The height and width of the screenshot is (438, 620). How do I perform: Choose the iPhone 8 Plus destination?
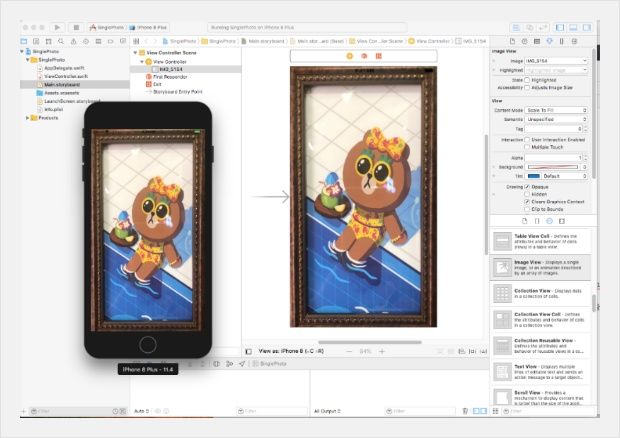[x=148, y=28]
